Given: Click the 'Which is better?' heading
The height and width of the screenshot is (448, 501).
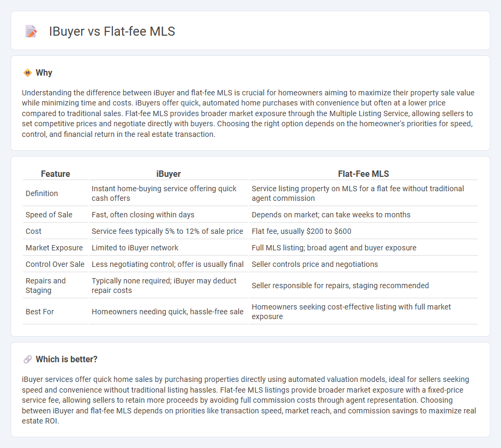Looking at the screenshot, I should tap(67, 360).
